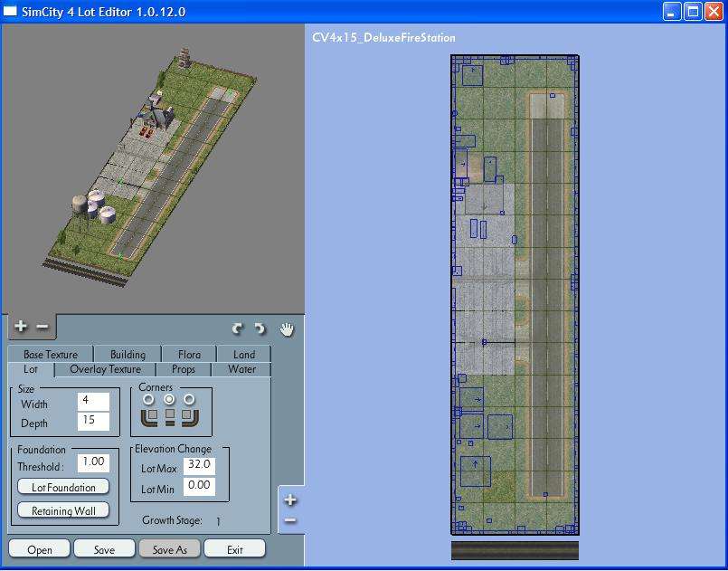Click the Growth Stage value
The image size is (728, 571).
[218, 522]
